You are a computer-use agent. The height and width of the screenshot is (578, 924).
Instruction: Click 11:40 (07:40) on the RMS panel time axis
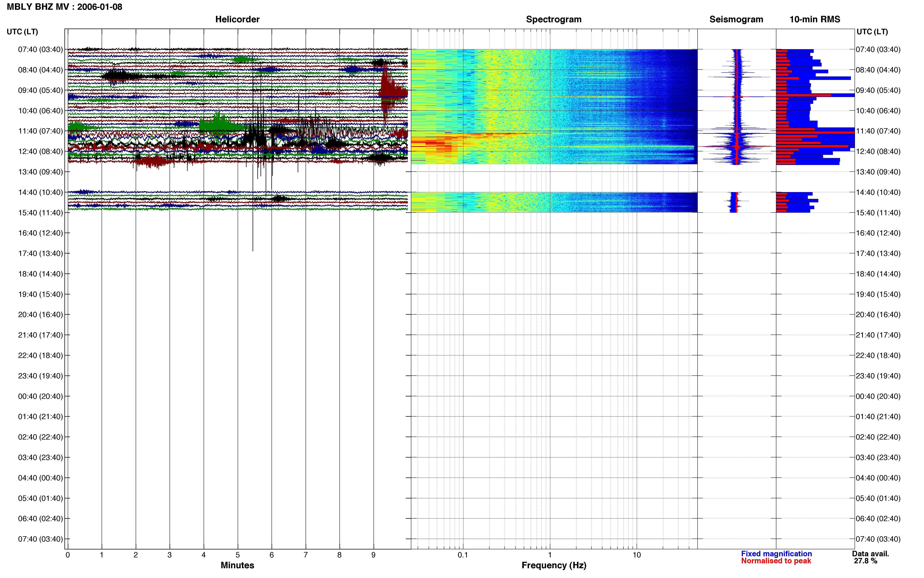(x=878, y=131)
